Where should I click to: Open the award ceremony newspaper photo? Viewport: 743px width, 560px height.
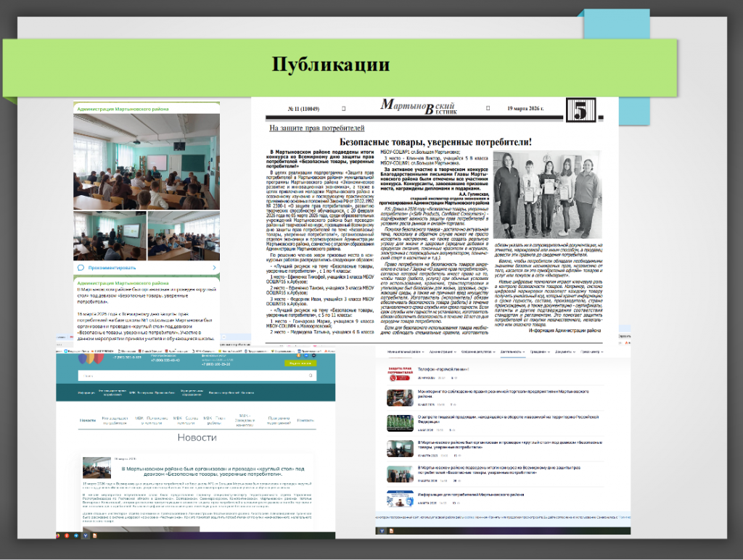pos(547,194)
